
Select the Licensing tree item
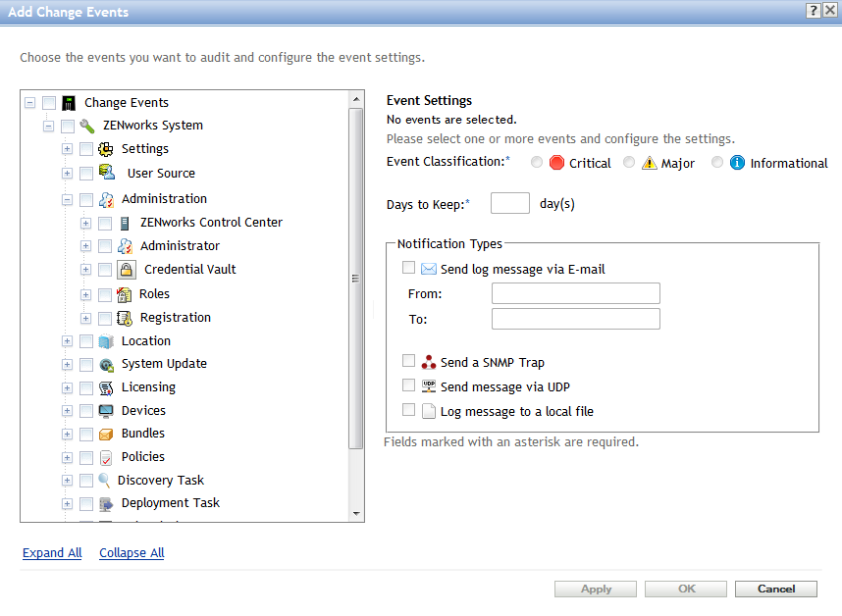pyautogui.click(x=148, y=387)
